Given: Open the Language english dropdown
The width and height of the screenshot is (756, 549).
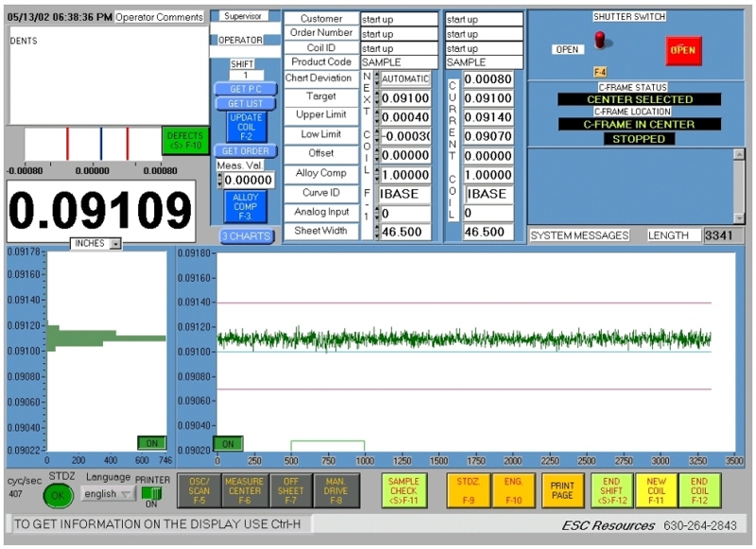Looking at the screenshot, I should [109, 494].
